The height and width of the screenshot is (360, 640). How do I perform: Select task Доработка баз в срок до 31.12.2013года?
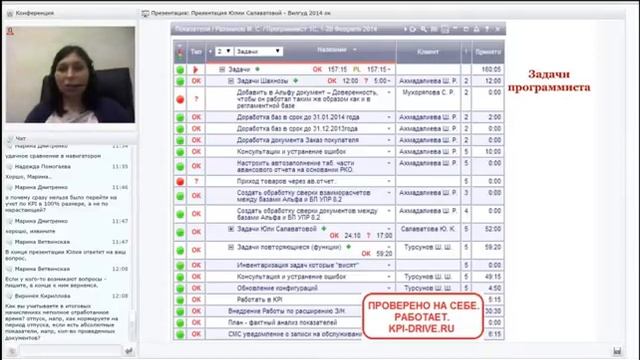[x=297, y=129]
